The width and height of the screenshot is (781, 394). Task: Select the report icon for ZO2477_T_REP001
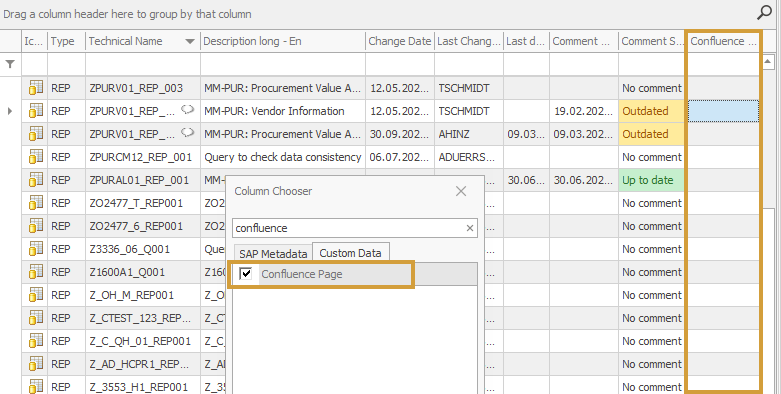click(x=35, y=203)
